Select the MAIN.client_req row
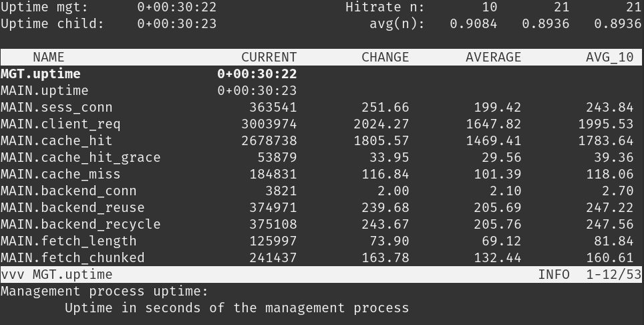Viewport: 644px width, 325px height. pos(61,124)
